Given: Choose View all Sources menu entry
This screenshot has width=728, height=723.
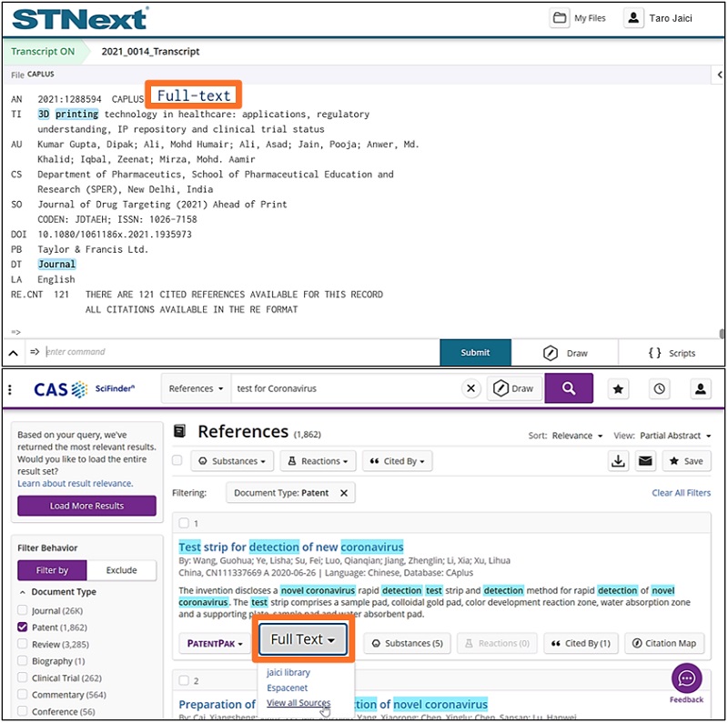Looking at the screenshot, I should 298,703.
